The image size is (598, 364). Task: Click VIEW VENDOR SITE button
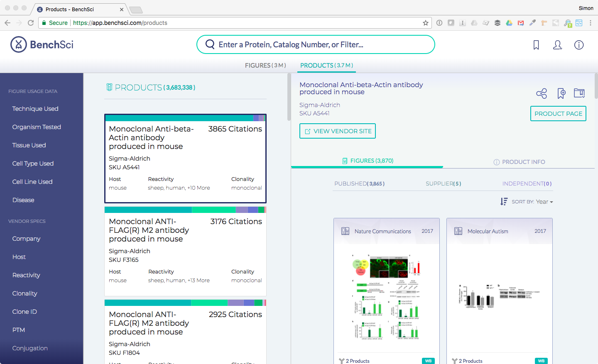[338, 131]
